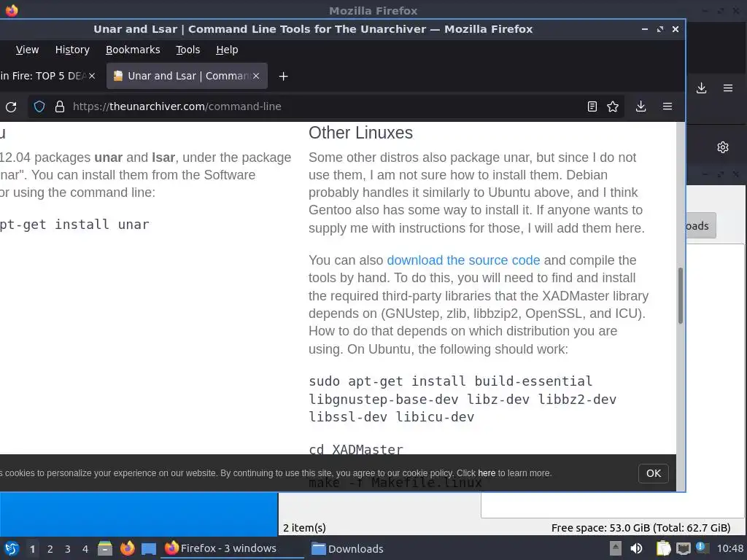Bookmark this page with the star icon
Viewport: 747px width, 560px height.
(x=613, y=106)
